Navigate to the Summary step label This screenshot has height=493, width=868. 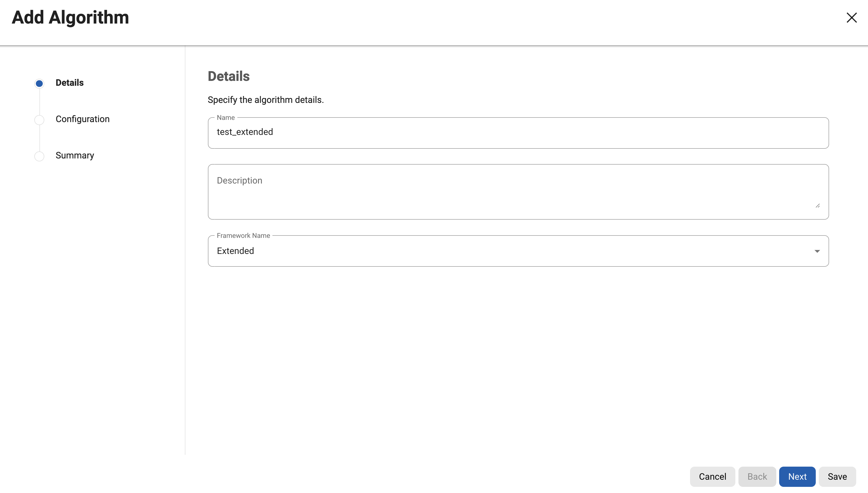(x=75, y=155)
